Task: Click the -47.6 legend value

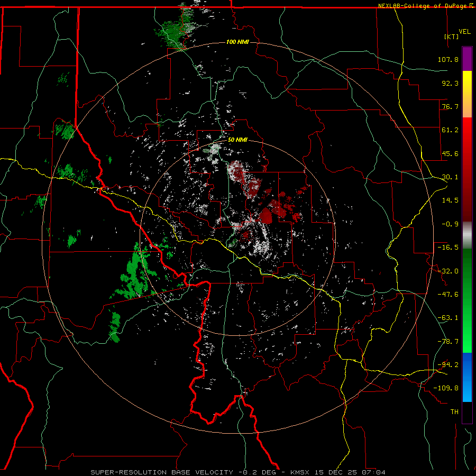Action: 448,295
